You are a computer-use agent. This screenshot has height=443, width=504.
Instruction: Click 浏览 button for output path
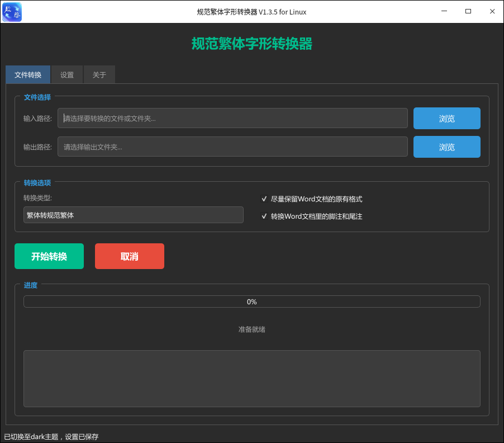pyautogui.click(x=447, y=147)
